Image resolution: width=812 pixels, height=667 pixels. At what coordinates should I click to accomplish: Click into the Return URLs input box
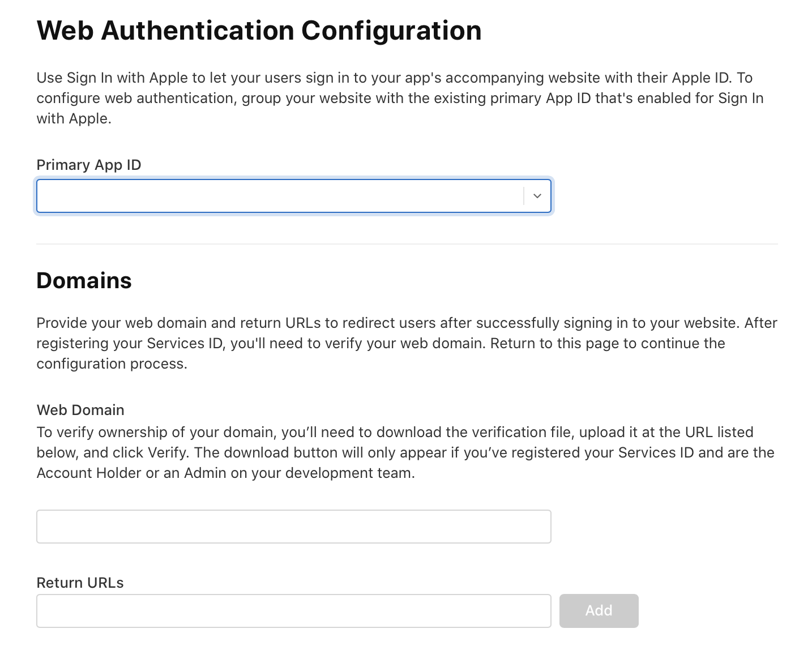point(294,610)
